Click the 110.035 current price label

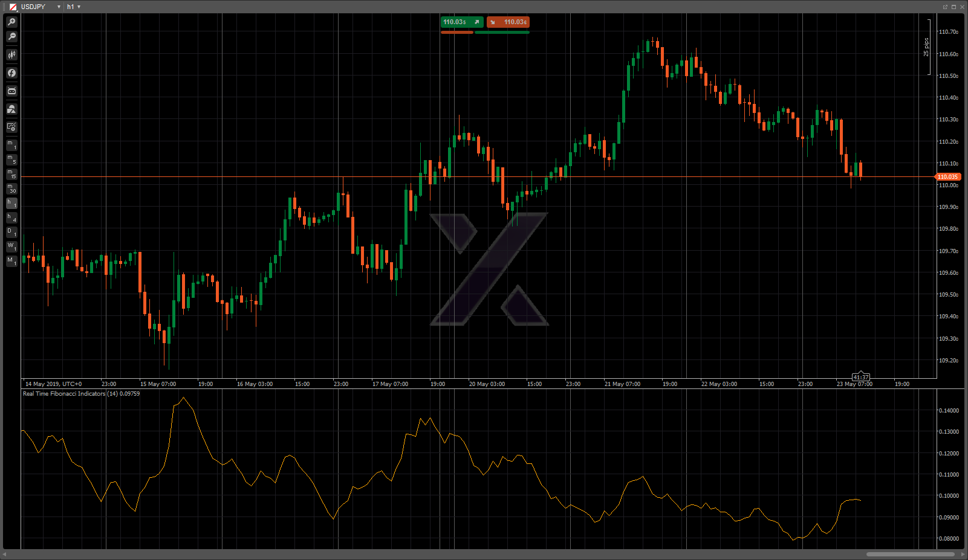pos(947,177)
